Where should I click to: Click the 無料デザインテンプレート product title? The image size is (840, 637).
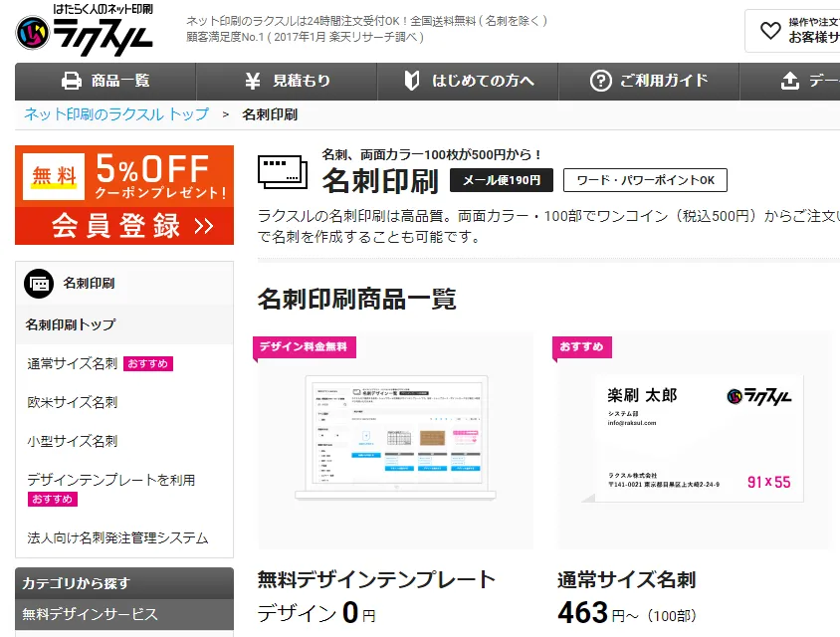coord(376,580)
